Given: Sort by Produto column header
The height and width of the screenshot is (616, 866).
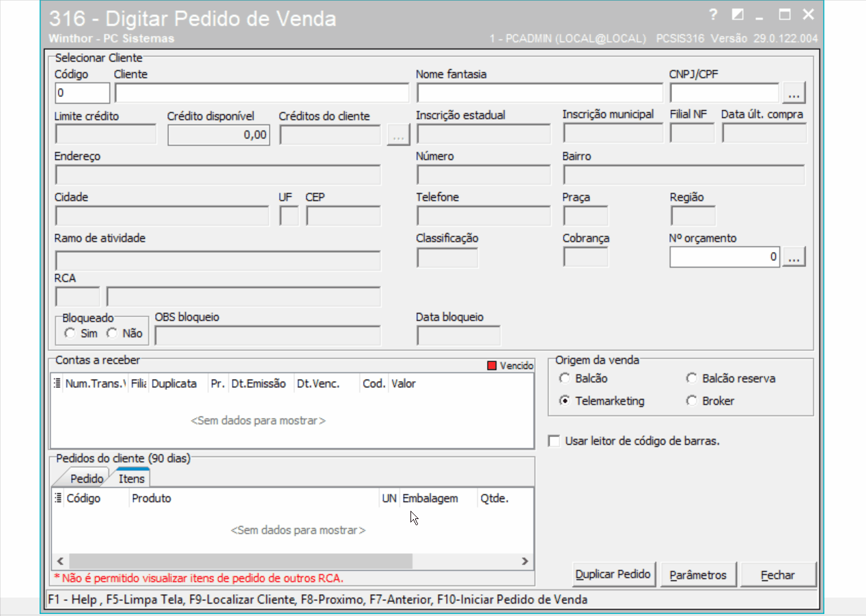Looking at the screenshot, I should pos(254,499).
